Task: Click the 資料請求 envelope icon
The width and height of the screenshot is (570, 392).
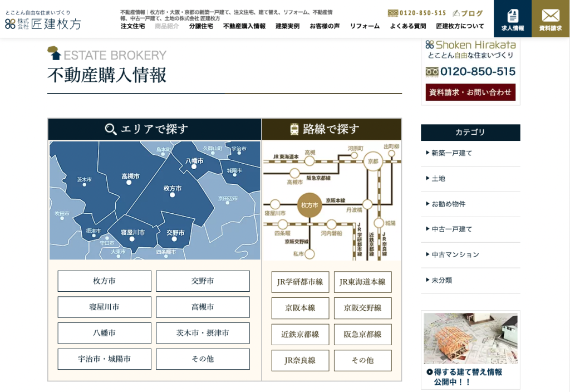Action: (550, 16)
